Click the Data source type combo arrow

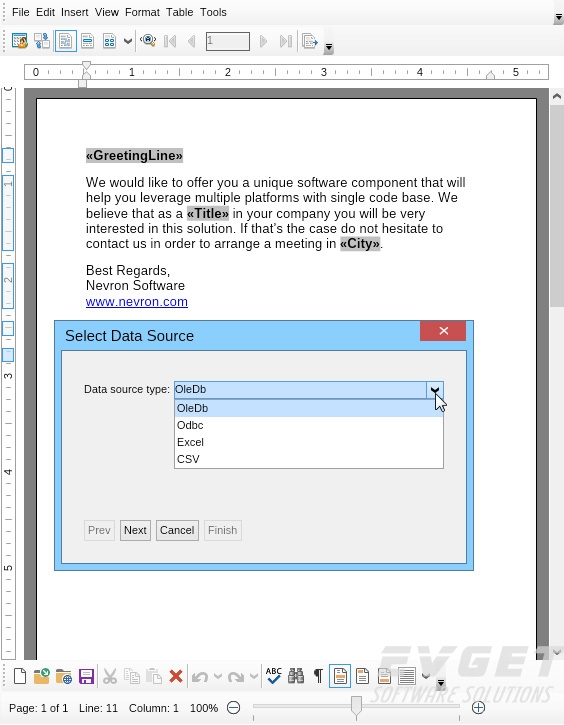tap(435, 390)
